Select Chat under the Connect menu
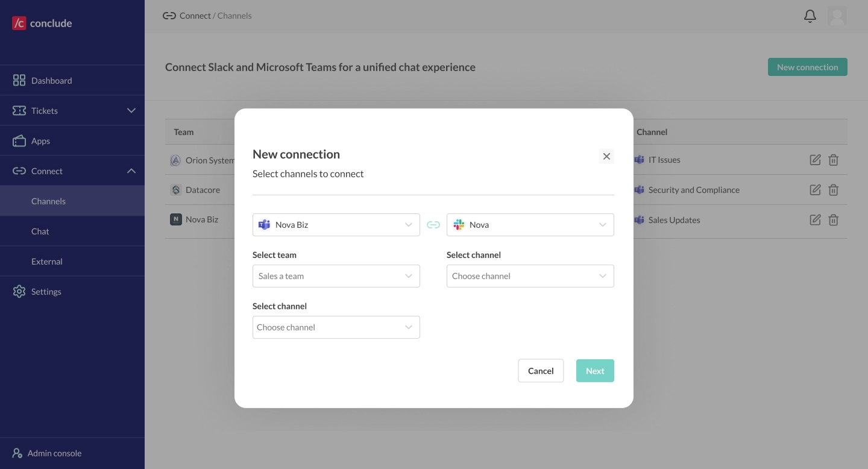868x469 pixels. point(40,231)
